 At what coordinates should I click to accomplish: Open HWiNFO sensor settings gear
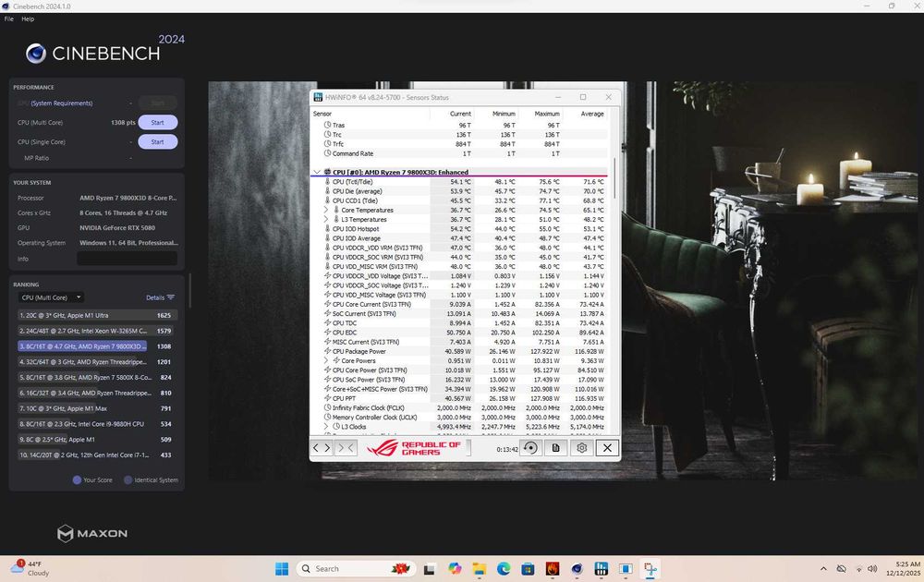[x=581, y=448]
